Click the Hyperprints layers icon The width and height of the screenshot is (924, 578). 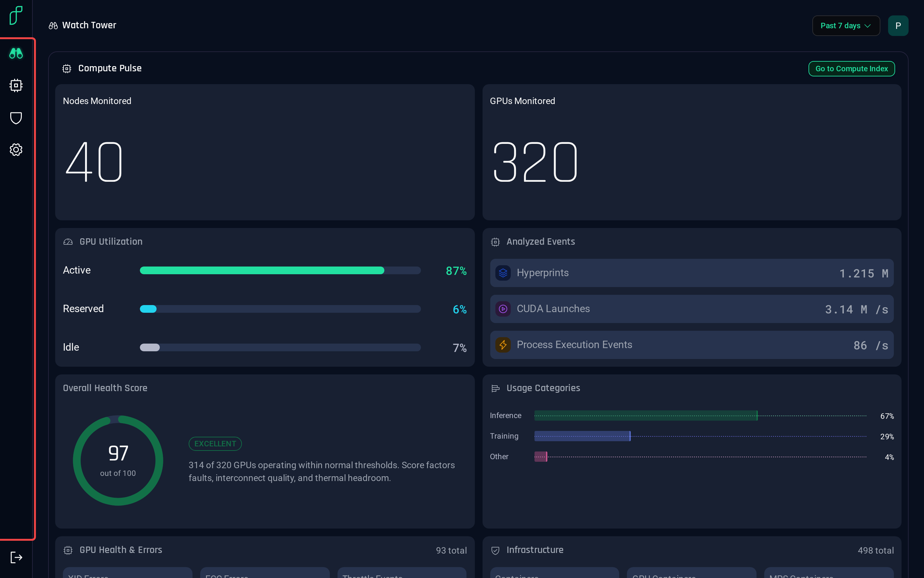point(503,273)
